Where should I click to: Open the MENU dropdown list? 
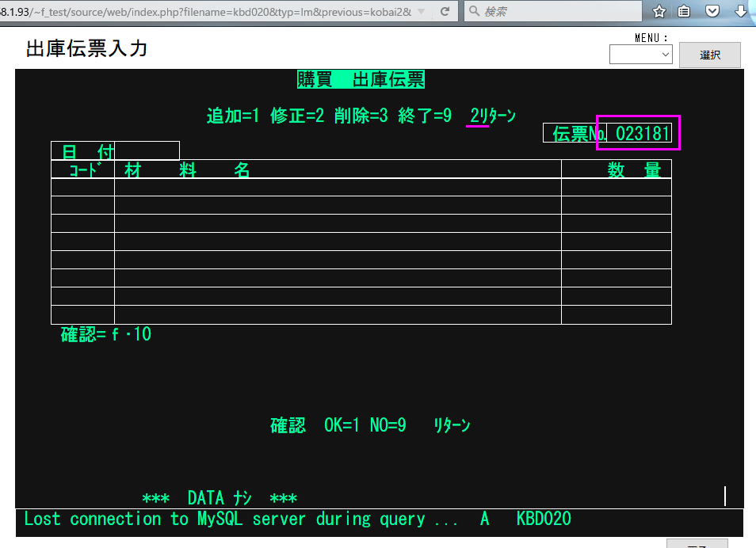[x=640, y=55]
